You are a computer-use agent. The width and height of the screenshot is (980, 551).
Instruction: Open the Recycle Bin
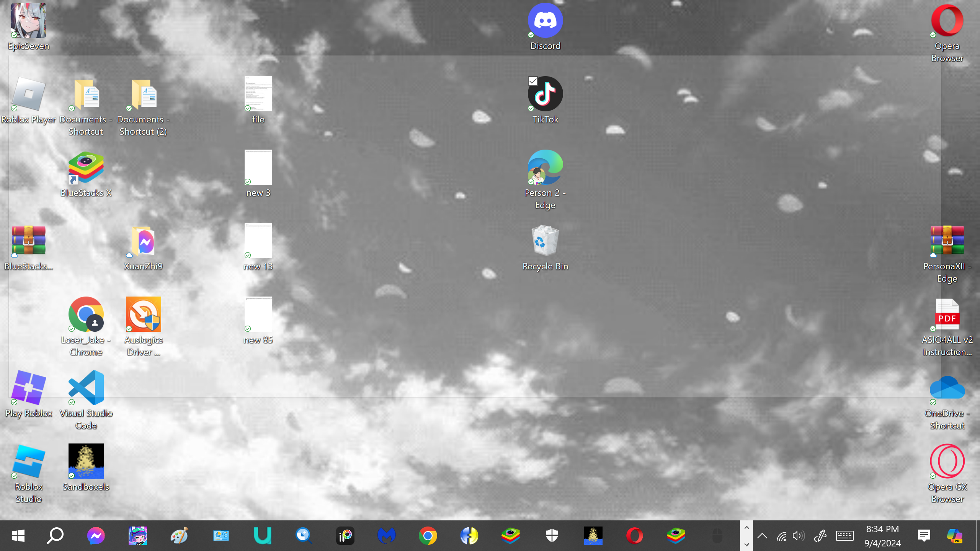(545, 241)
